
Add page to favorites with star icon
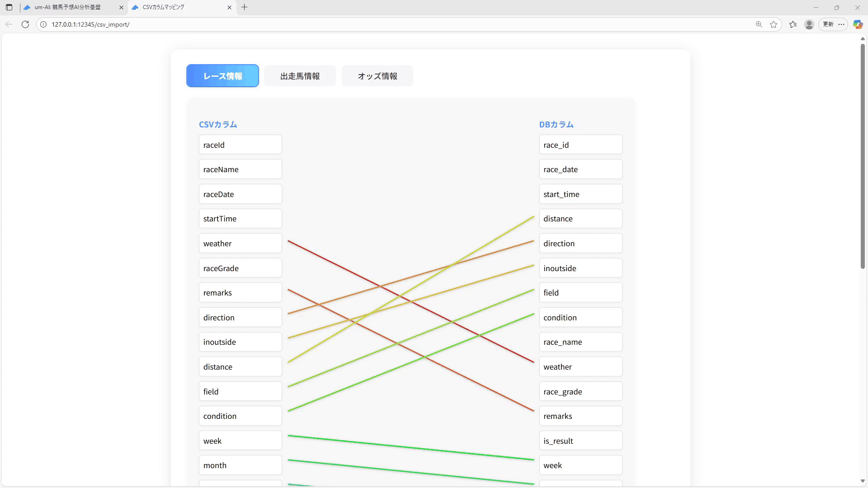coord(774,24)
